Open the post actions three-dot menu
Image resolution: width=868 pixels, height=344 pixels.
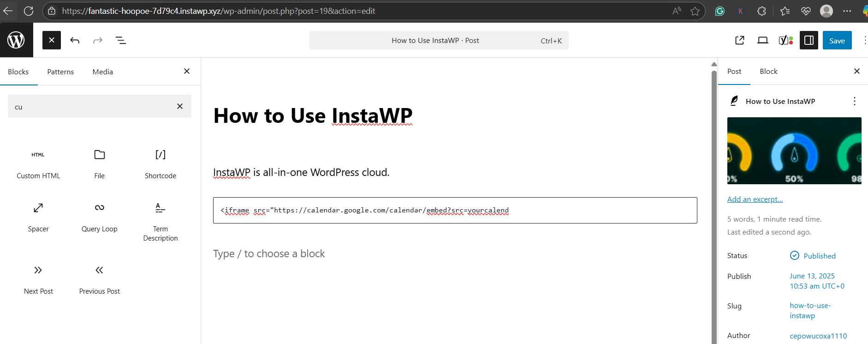click(x=855, y=101)
